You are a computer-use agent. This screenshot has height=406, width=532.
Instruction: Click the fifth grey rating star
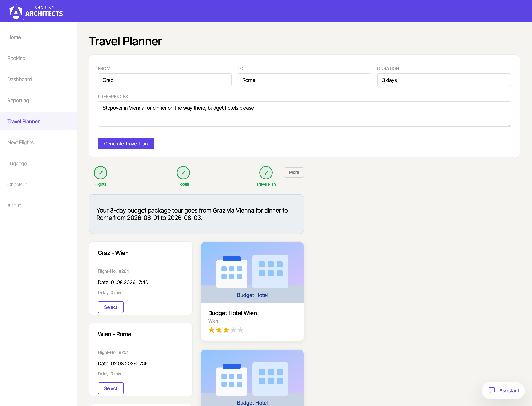coord(241,330)
